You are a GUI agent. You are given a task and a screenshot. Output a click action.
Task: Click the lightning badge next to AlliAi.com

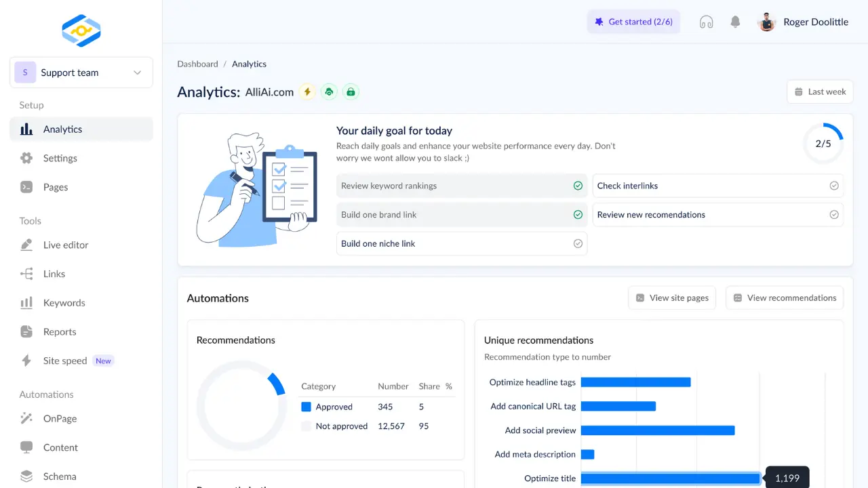point(307,91)
